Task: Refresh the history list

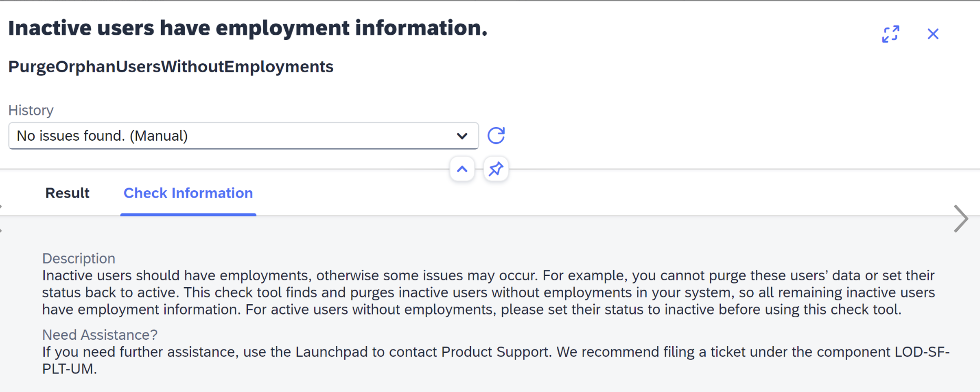Action: click(496, 135)
